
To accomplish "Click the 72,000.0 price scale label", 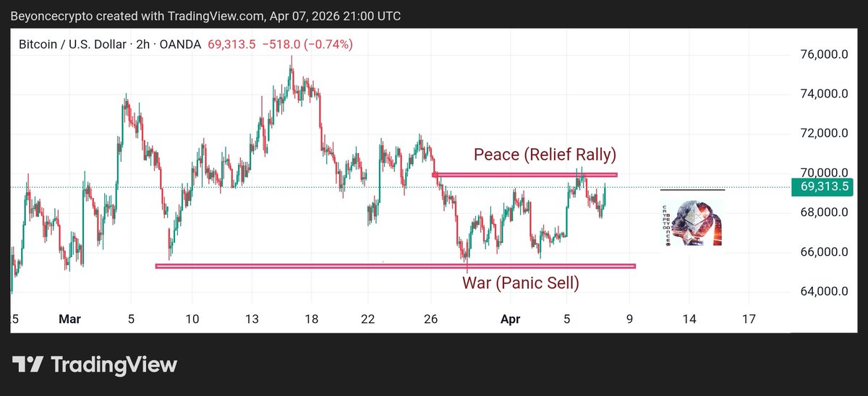I will click(x=824, y=134).
